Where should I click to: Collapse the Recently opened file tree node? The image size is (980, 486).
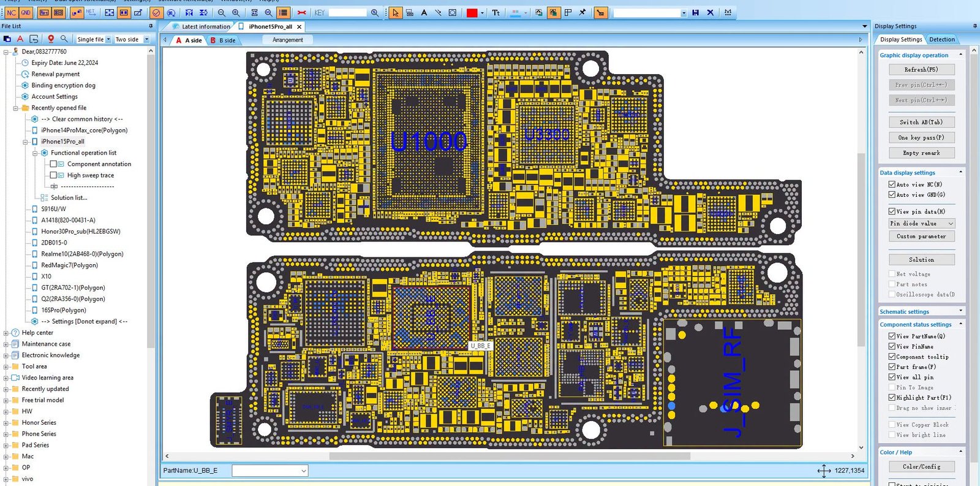click(16, 108)
